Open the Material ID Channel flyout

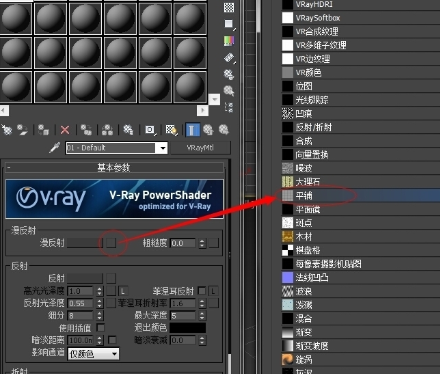coord(150,130)
